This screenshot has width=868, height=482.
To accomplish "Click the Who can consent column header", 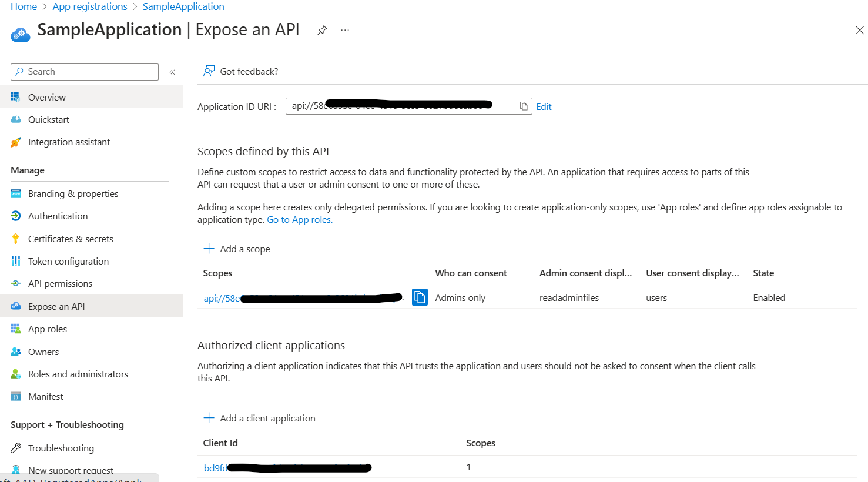I will pyautogui.click(x=471, y=273).
